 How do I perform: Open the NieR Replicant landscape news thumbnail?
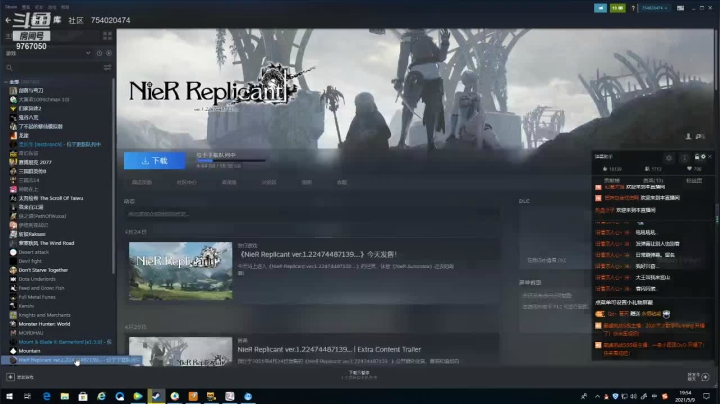coord(180,271)
